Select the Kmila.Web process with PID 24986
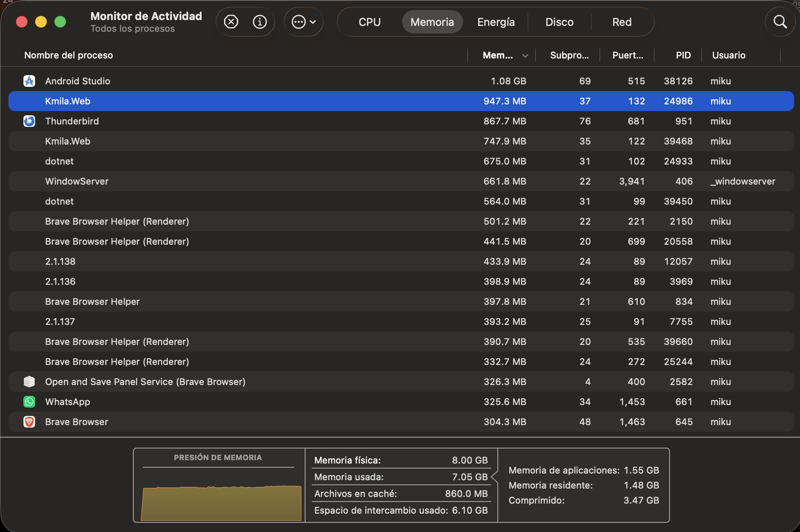Screen dimensions: 800x532 [x=401, y=101]
